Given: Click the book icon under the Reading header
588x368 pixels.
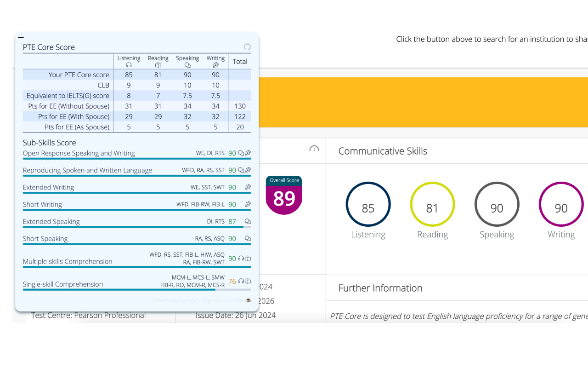Looking at the screenshot, I should coord(158,65).
